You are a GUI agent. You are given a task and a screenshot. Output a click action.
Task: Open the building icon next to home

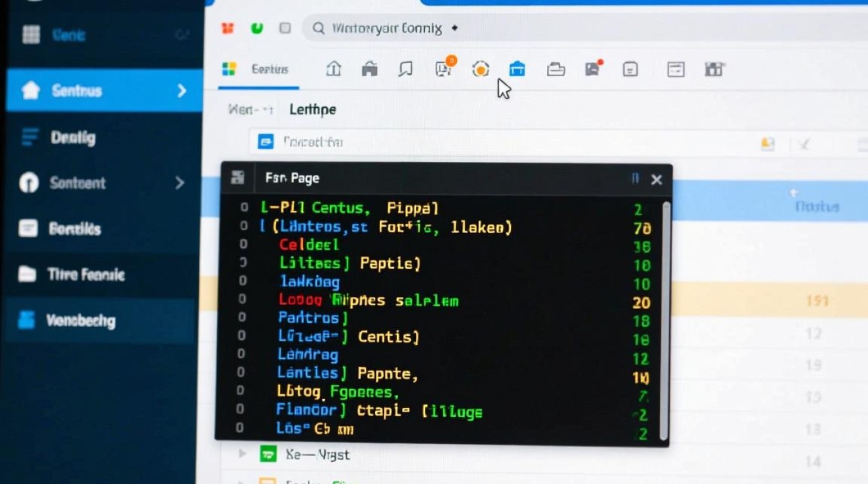coord(369,68)
